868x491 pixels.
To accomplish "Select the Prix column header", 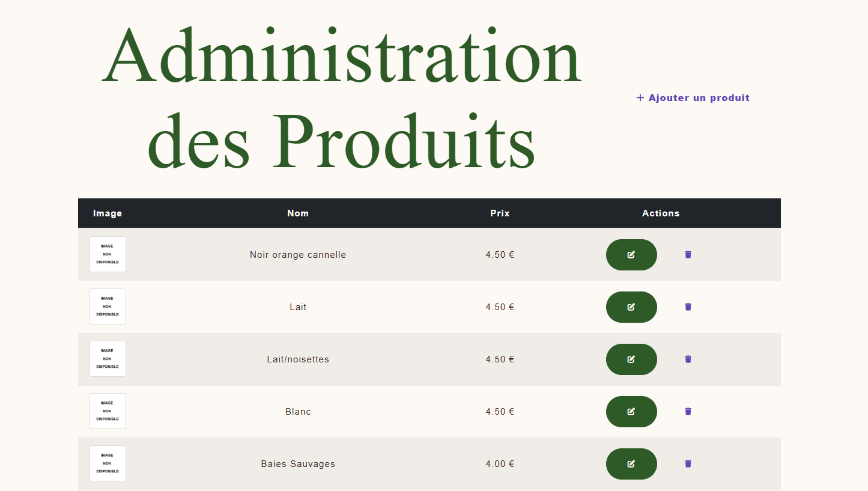I will coord(500,213).
